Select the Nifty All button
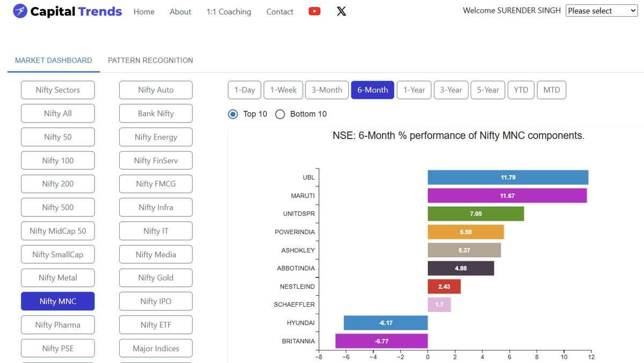 [58, 113]
